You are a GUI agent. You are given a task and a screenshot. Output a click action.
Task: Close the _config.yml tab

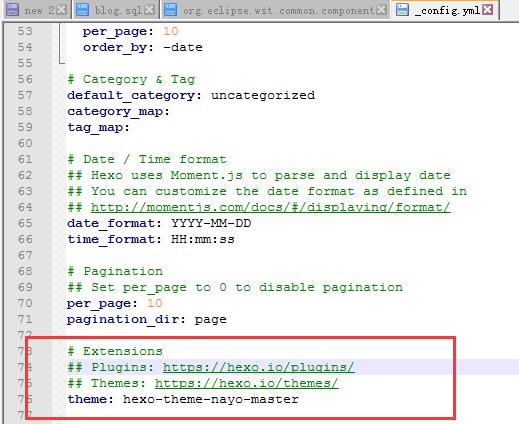488,10
